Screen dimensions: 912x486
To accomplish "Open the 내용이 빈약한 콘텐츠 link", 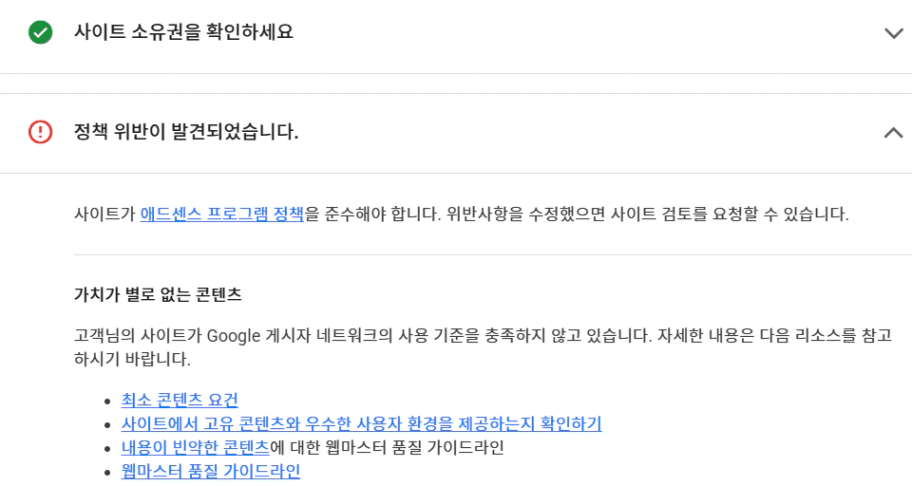I will point(195,447).
